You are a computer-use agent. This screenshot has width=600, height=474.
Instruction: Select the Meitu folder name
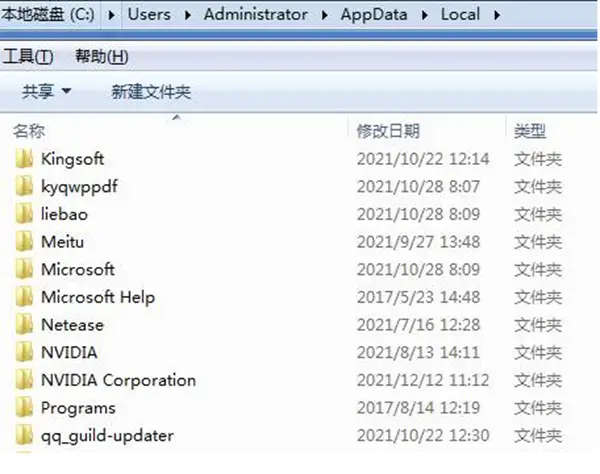pyautogui.click(x=62, y=242)
